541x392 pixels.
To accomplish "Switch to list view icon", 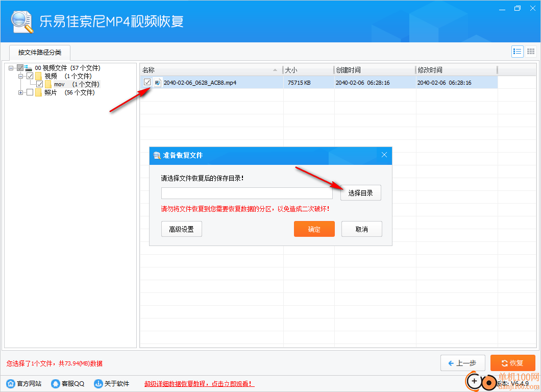I will coord(517,52).
